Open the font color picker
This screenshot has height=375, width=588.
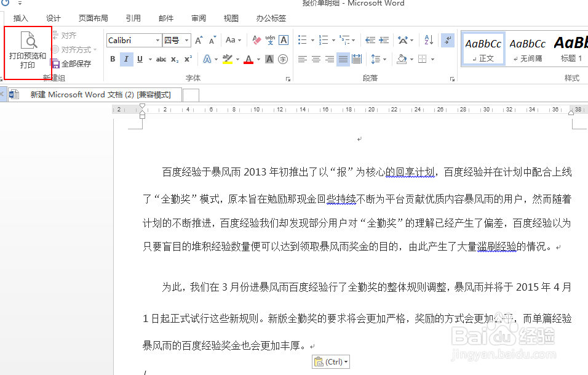pos(248,59)
